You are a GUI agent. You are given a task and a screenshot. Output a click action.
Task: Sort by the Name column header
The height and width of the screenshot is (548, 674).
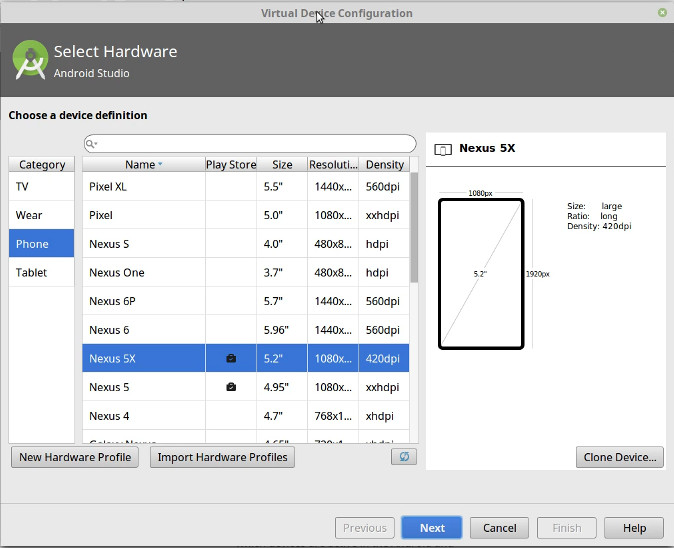tap(144, 164)
